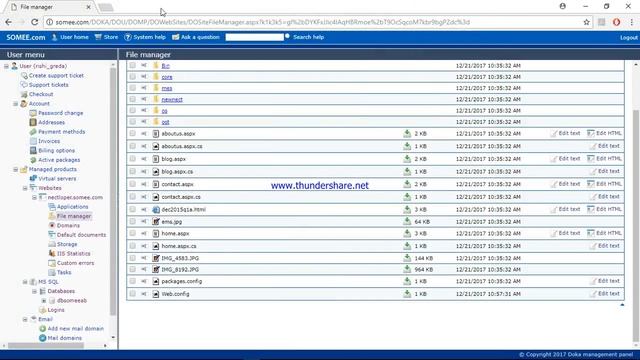
Task: Select the blog.aspx checkbox
Action: [132, 159]
